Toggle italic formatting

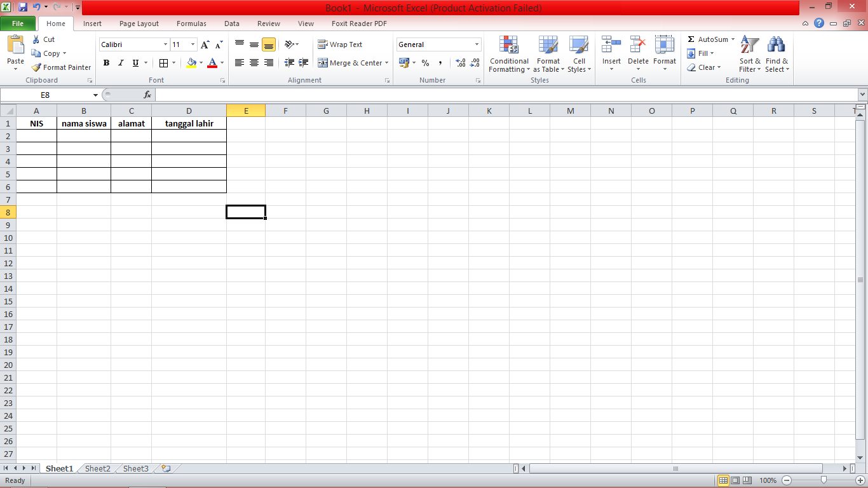point(120,63)
